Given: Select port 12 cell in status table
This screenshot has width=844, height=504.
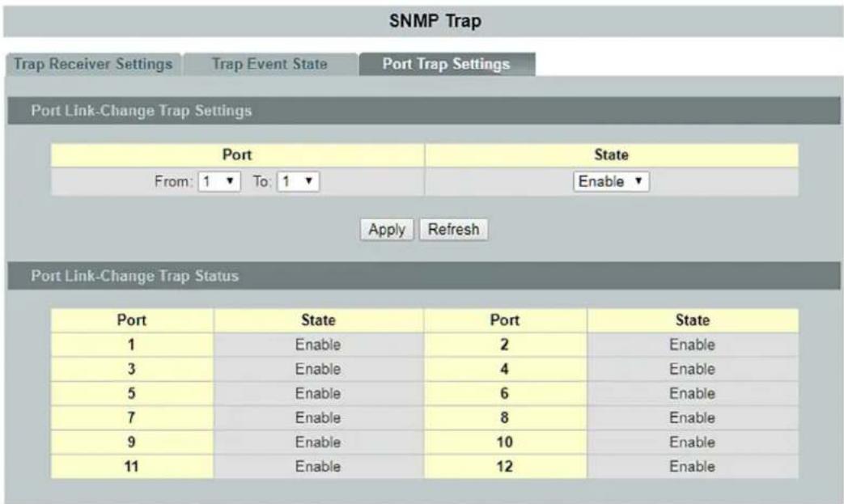Looking at the screenshot, I should (x=505, y=466).
